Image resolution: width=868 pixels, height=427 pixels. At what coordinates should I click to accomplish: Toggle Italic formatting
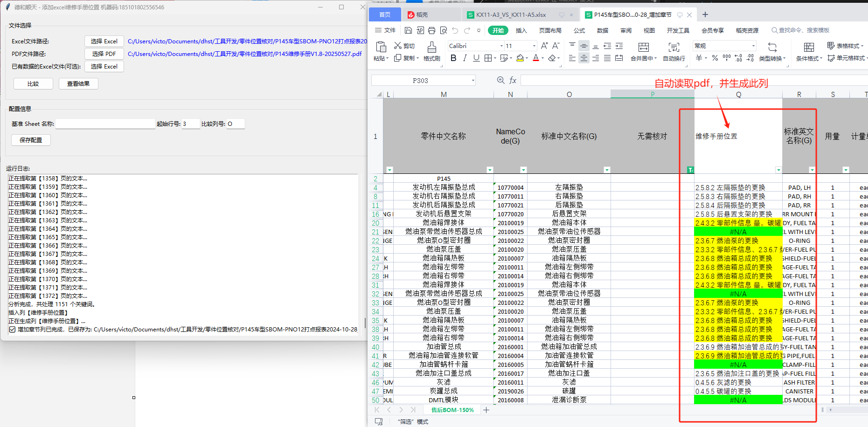(x=465, y=58)
